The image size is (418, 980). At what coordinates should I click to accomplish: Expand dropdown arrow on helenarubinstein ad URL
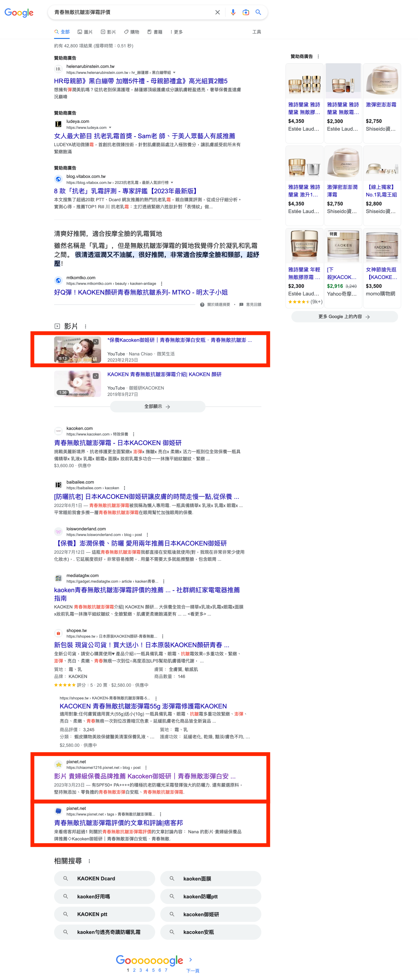[174, 73]
